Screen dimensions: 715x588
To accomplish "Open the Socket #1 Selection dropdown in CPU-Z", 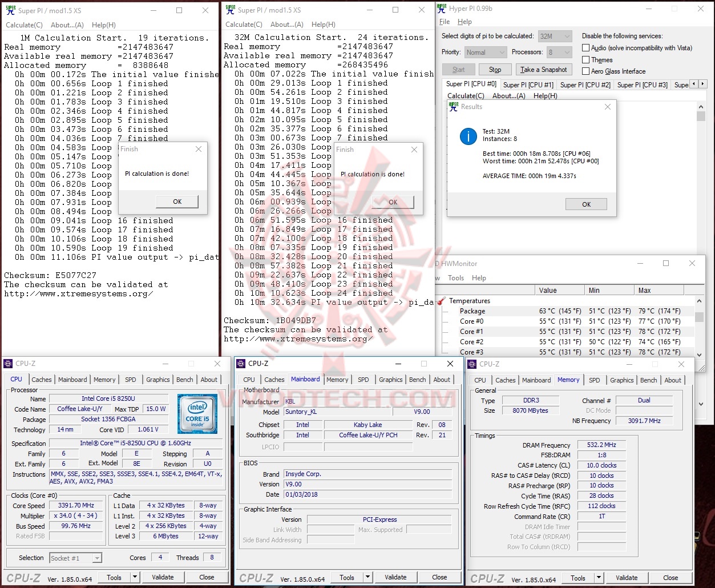I will point(76,558).
